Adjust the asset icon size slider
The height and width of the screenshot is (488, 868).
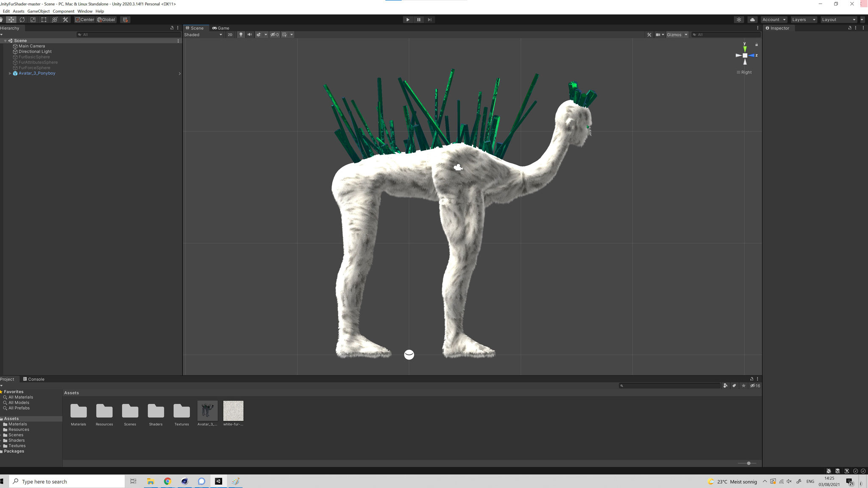tap(748, 463)
